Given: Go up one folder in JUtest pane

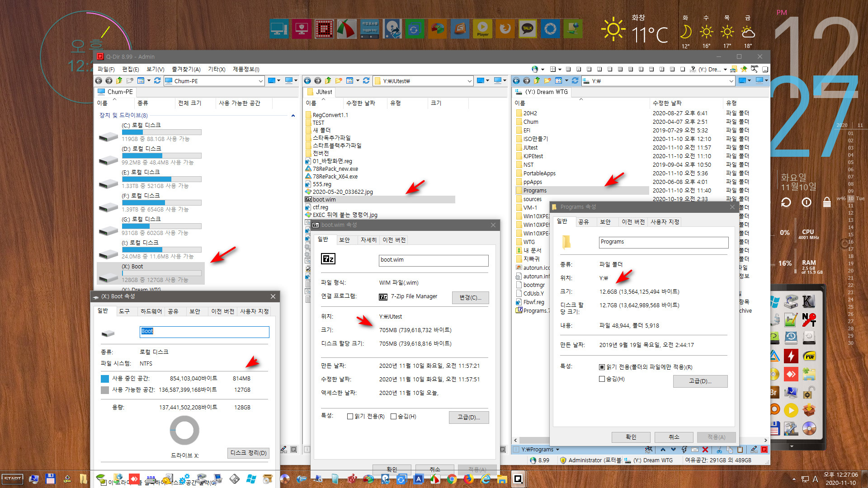Looking at the screenshot, I should click(x=328, y=80).
